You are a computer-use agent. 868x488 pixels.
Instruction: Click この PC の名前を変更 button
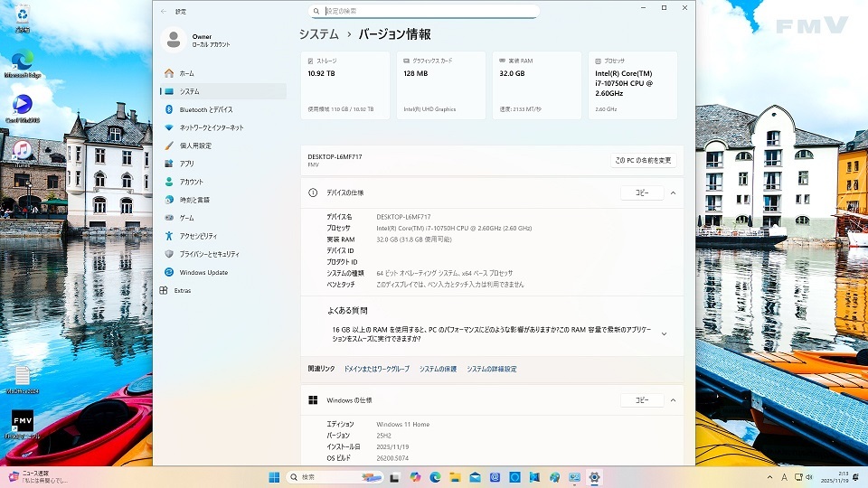[643, 160]
